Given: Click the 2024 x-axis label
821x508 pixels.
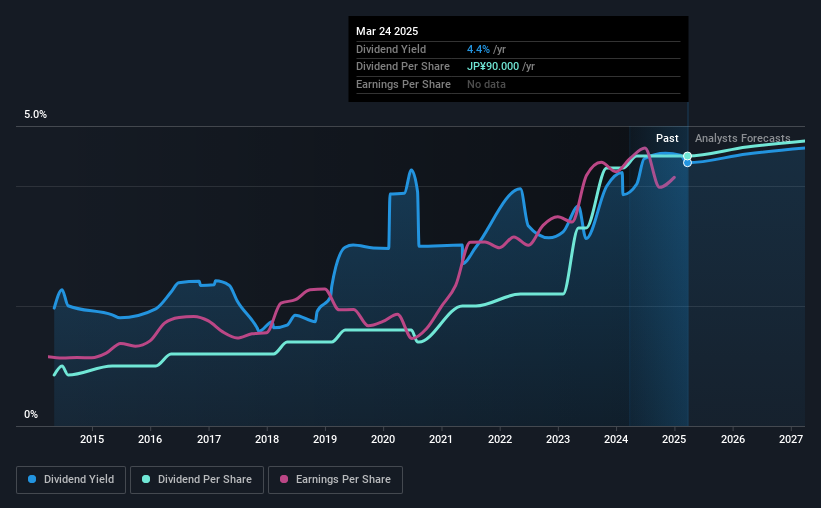Looking at the screenshot, I should coord(616,439).
